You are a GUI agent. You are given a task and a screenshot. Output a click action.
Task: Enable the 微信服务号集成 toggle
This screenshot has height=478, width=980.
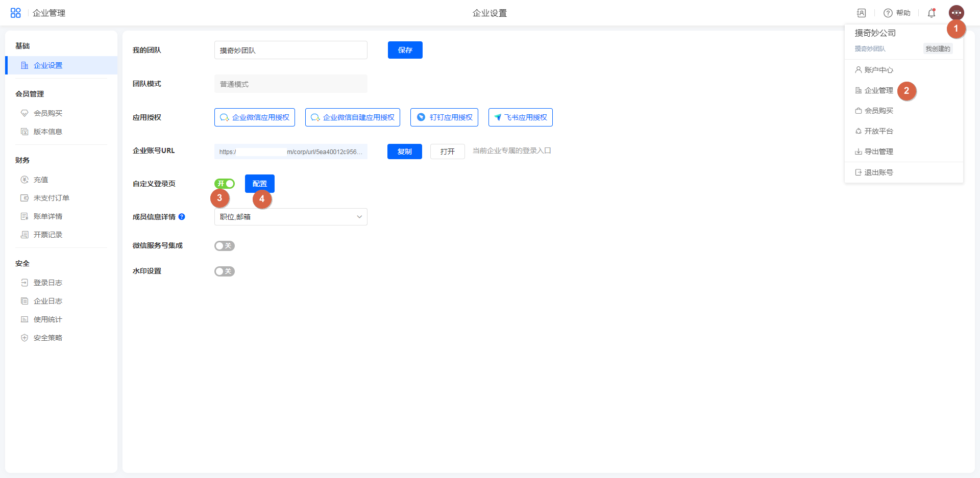coord(225,246)
